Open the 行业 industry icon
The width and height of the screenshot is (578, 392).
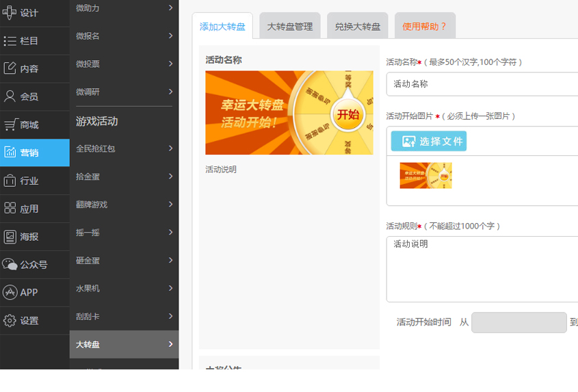point(10,181)
